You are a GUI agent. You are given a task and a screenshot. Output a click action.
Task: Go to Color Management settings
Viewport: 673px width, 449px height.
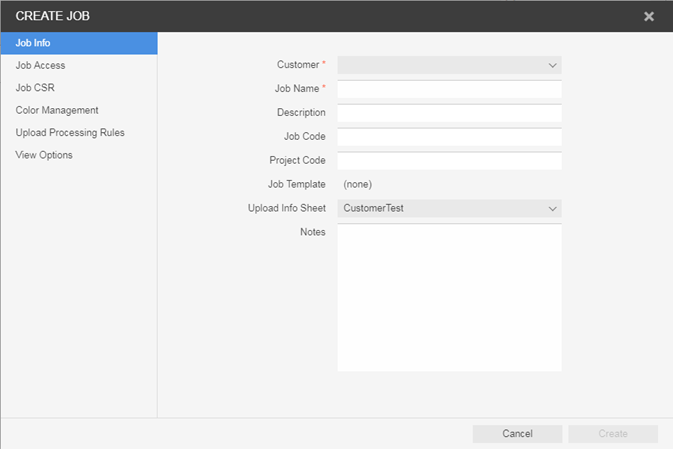(57, 110)
